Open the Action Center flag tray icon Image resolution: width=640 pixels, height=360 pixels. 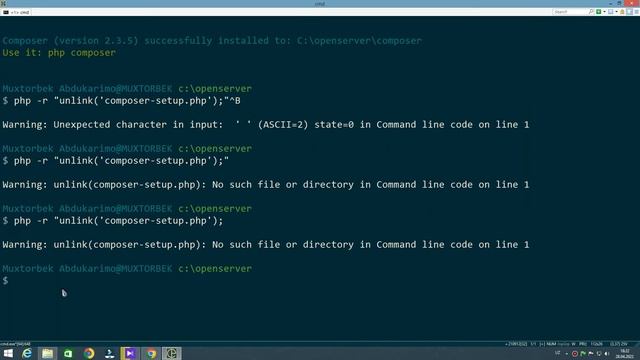(591, 354)
